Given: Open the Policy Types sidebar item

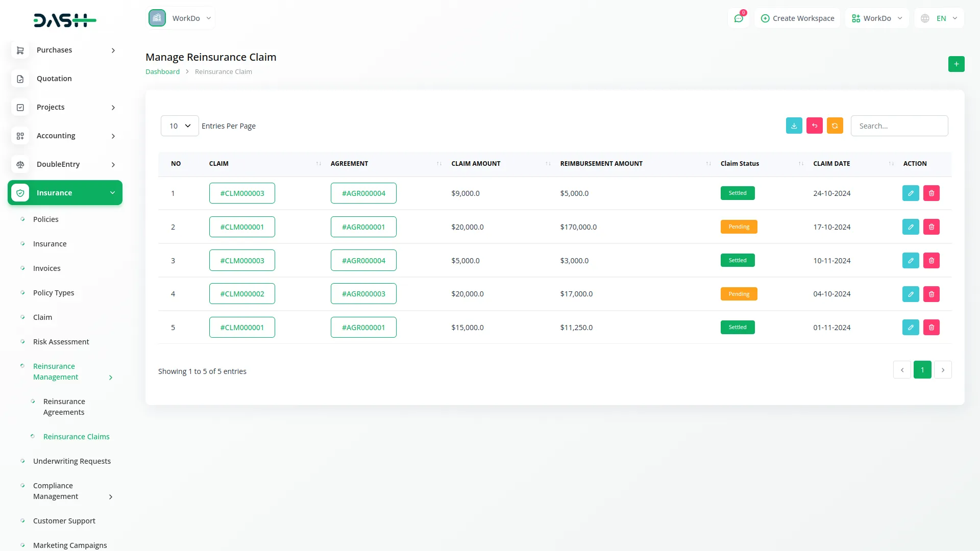Looking at the screenshot, I should click(53, 293).
